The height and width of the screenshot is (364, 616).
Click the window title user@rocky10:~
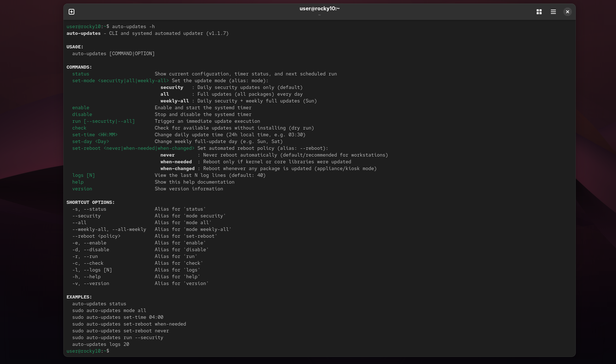320,9
